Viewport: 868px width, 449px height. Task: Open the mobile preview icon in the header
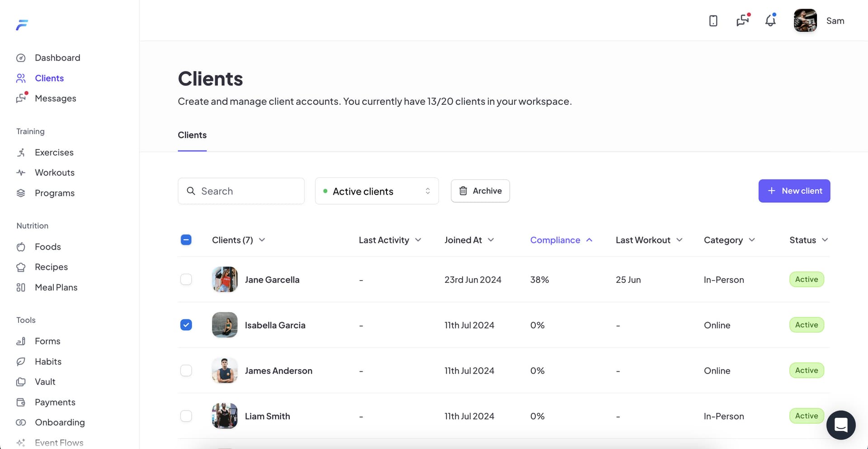[x=713, y=20]
